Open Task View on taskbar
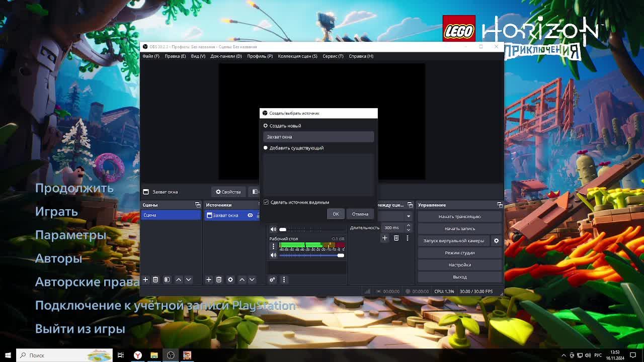644x362 pixels. [121, 355]
